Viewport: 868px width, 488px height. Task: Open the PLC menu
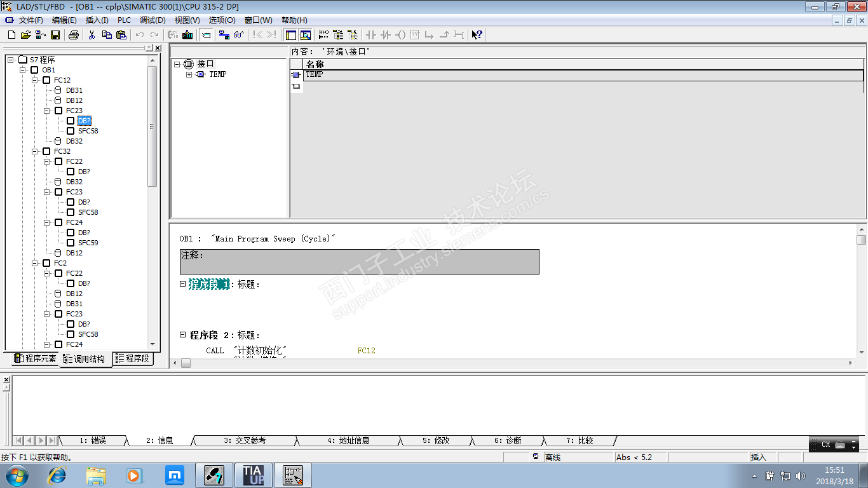(x=124, y=20)
